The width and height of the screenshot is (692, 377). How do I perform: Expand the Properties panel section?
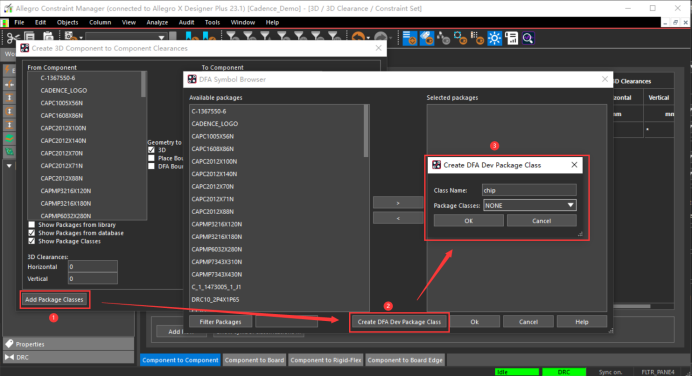coord(68,344)
